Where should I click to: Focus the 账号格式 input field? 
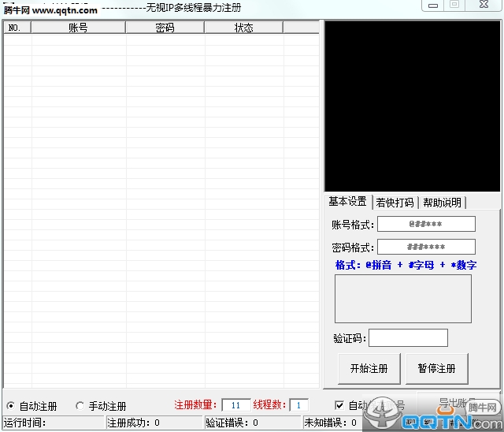(x=426, y=224)
